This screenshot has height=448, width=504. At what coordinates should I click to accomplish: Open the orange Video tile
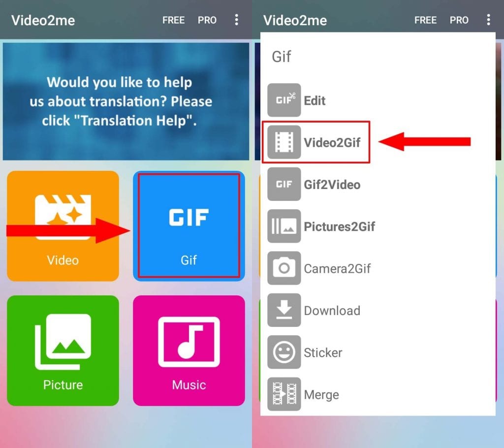pos(63,226)
